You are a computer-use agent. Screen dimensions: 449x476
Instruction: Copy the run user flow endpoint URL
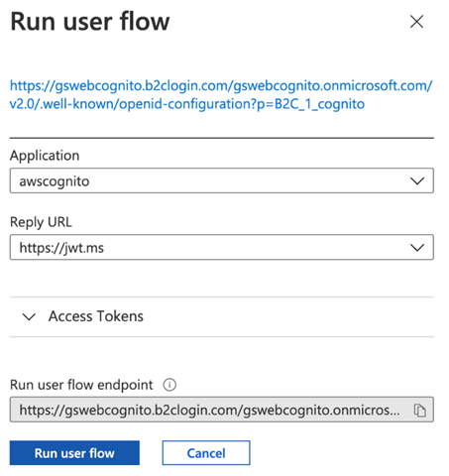(420, 411)
